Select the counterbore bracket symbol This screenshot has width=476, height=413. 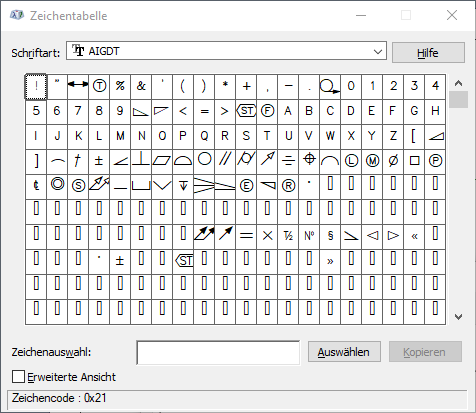pos(141,186)
